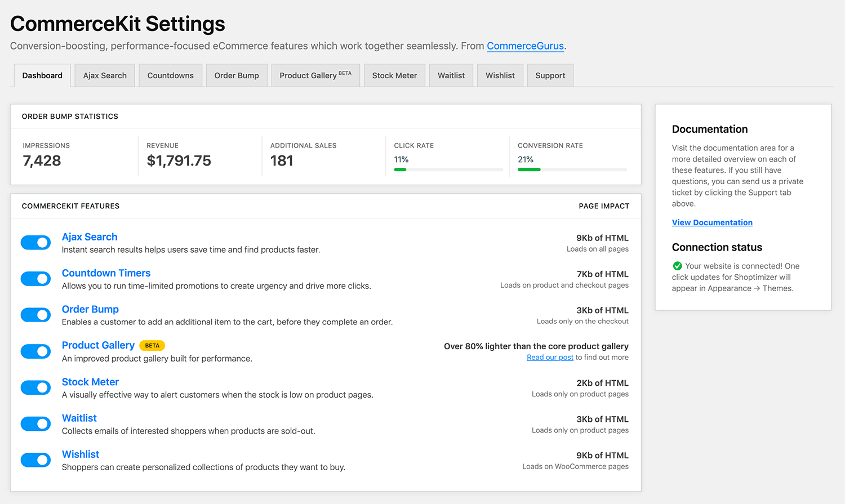Click the Documentation heading
Image resolution: width=845 pixels, height=504 pixels.
(x=710, y=129)
